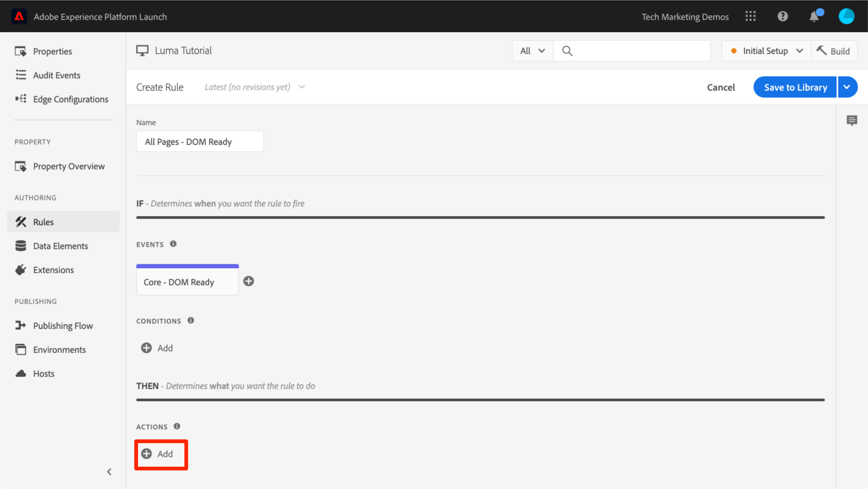
Task: Click Save to Library button
Action: [795, 87]
